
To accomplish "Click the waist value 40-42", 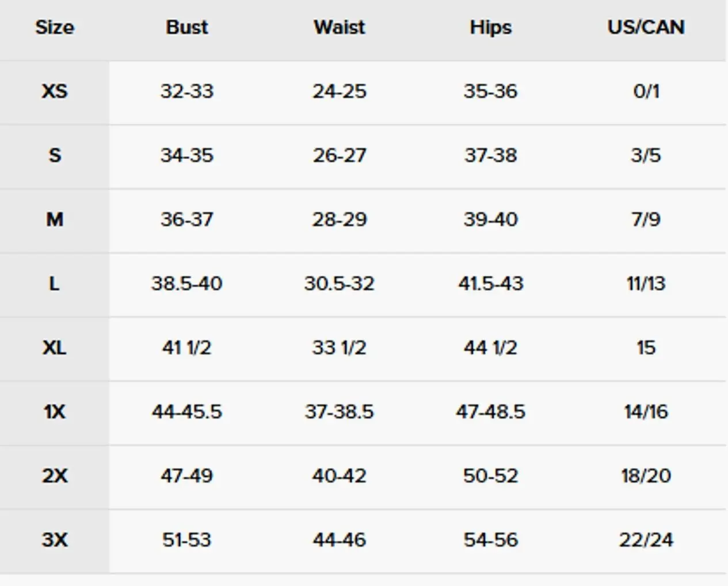I will pos(340,475).
